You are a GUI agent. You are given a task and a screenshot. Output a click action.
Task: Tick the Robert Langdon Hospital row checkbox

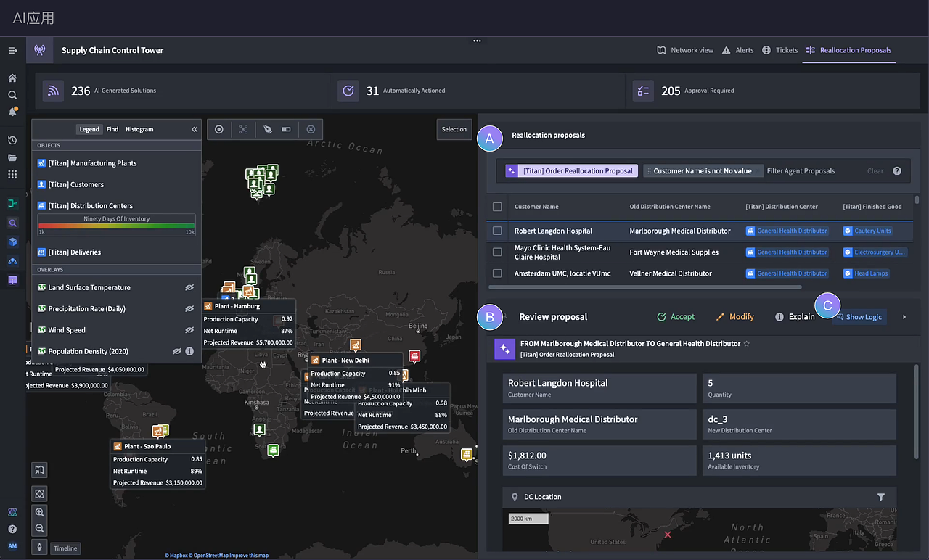pyautogui.click(x=497, y=231)
